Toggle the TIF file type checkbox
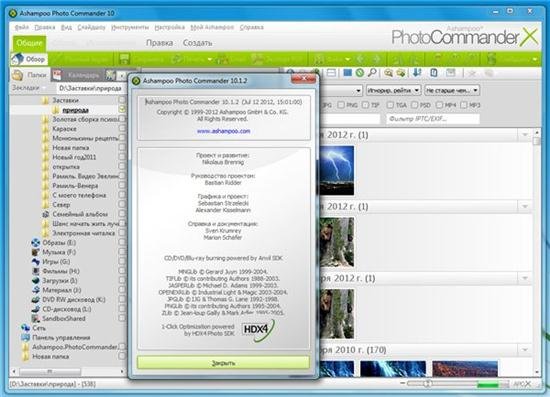Viewport: 550px width, 397px height. (365, 105)
